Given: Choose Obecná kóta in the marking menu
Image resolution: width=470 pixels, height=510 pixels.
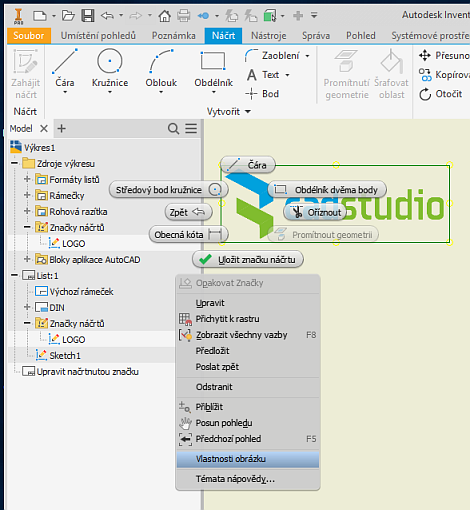Looking at the screenshot, I should click(x=189, y=235).
